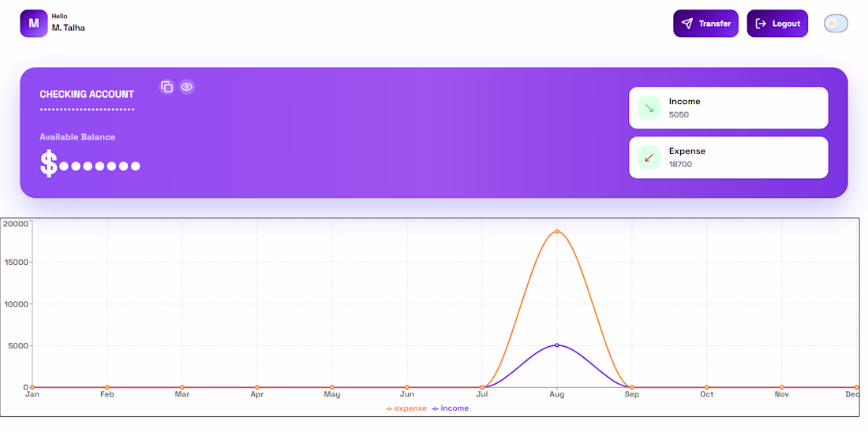The height and width of the screenshot is (432, 868).
Task: Click the 15000 y-axis label
Action: tap(15, 263)
